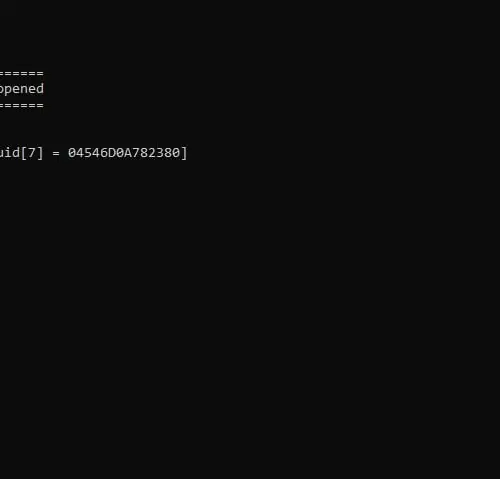
Task: Click the lower row of equals signs
Action: tap(22, 105)
